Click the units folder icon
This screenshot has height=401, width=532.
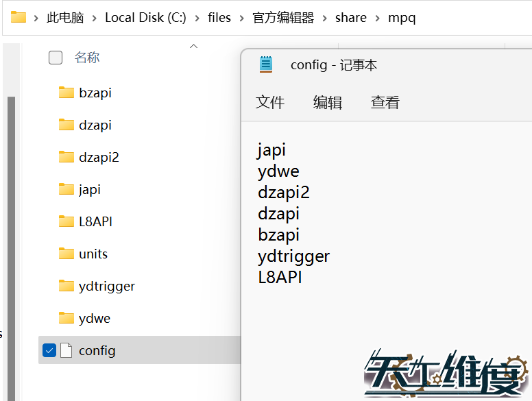[x=66, y=254]
